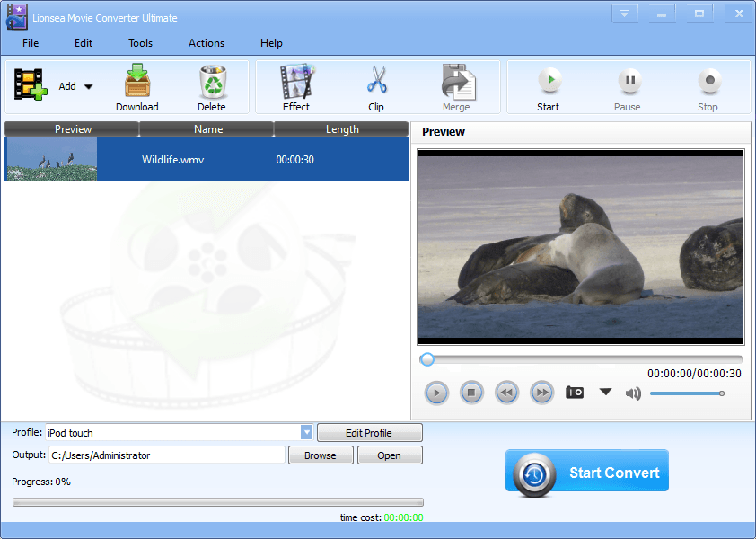The image size is (756, 539).
Task: Open the Tools menu
Action: point(140,43)
